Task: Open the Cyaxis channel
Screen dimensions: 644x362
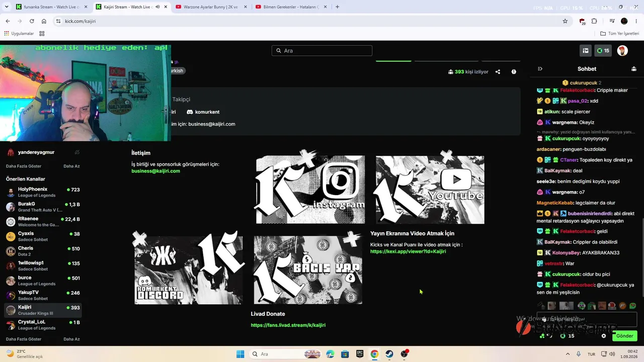Action: tap(43, 236)
